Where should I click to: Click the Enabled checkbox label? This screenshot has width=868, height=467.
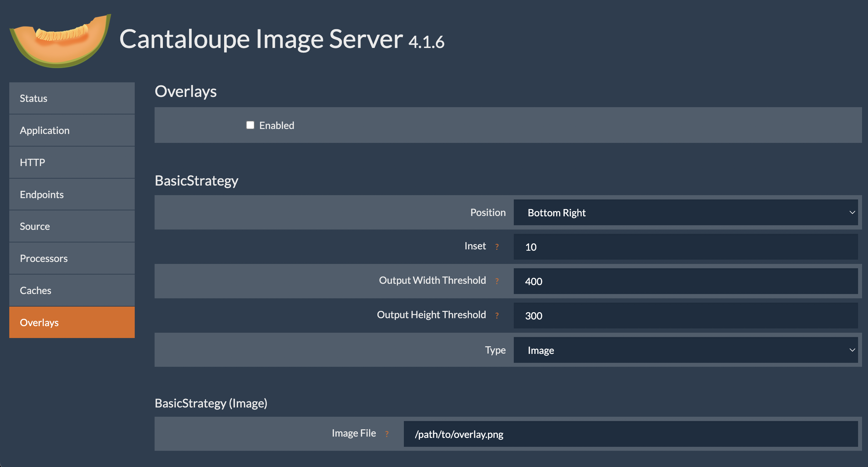point(277,125)
